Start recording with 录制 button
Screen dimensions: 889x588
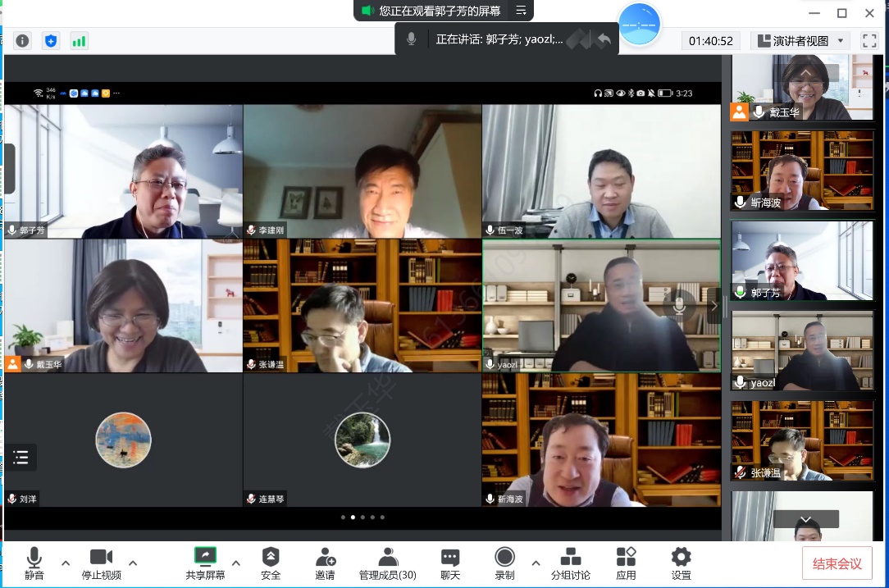pos(504,563)
